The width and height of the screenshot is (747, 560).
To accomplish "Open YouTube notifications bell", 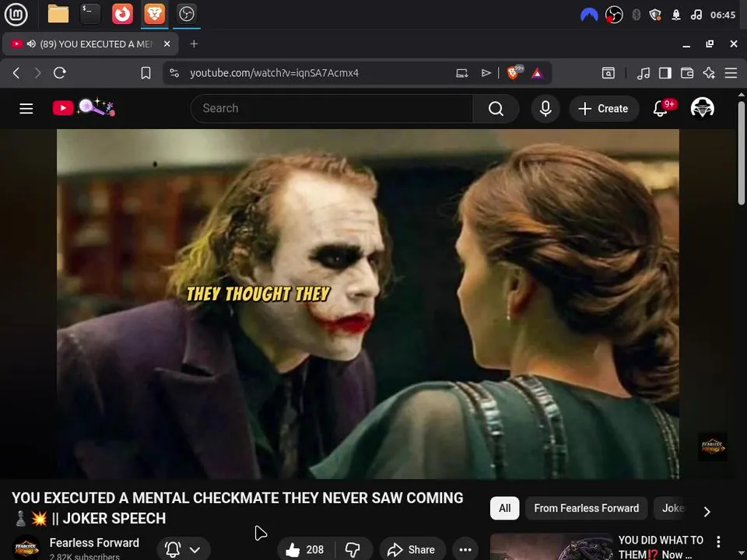I will tap(661, 109).
